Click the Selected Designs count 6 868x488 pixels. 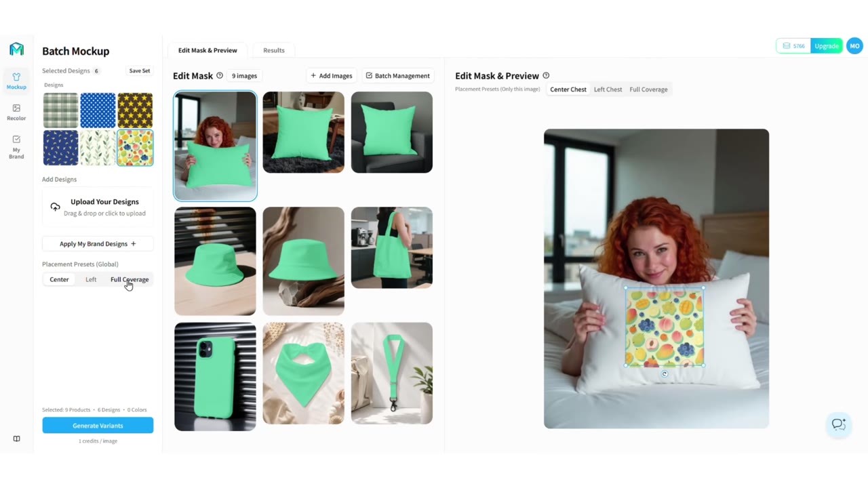click(96, 70)
